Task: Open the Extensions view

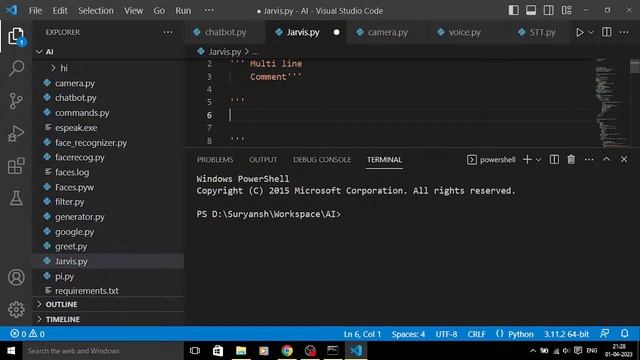Action: (16, 166)
